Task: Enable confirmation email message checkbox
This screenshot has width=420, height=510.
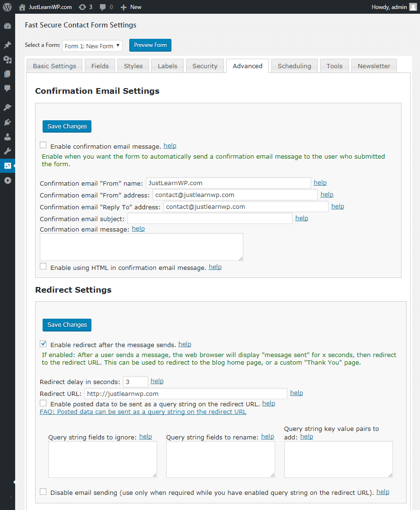Action: click(43, 145)
